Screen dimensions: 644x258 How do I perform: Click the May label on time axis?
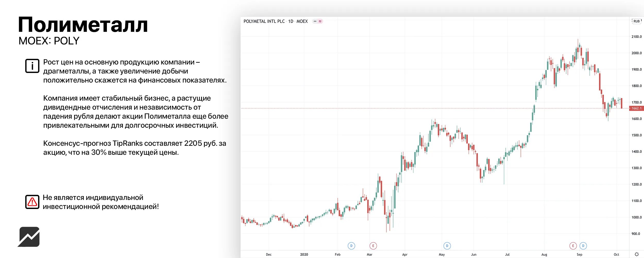click(x=442, y=254)
